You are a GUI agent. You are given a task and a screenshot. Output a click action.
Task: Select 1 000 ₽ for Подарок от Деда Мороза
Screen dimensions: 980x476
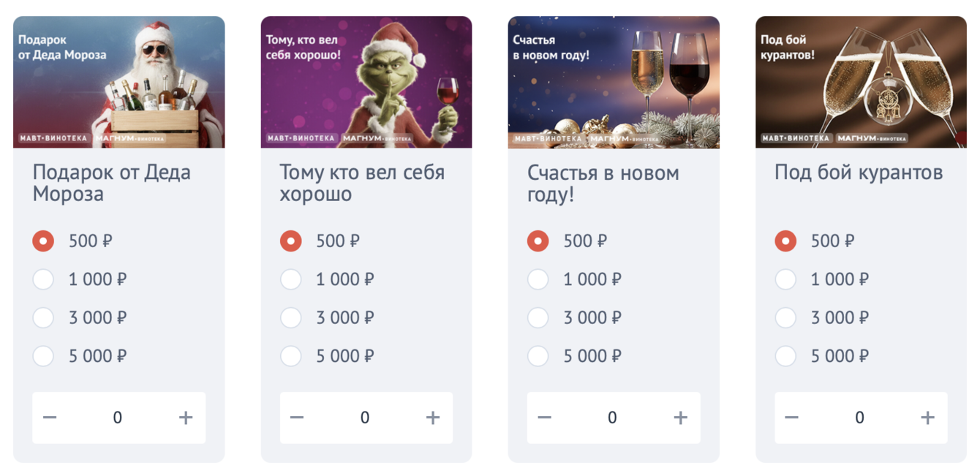click(43, 279)
